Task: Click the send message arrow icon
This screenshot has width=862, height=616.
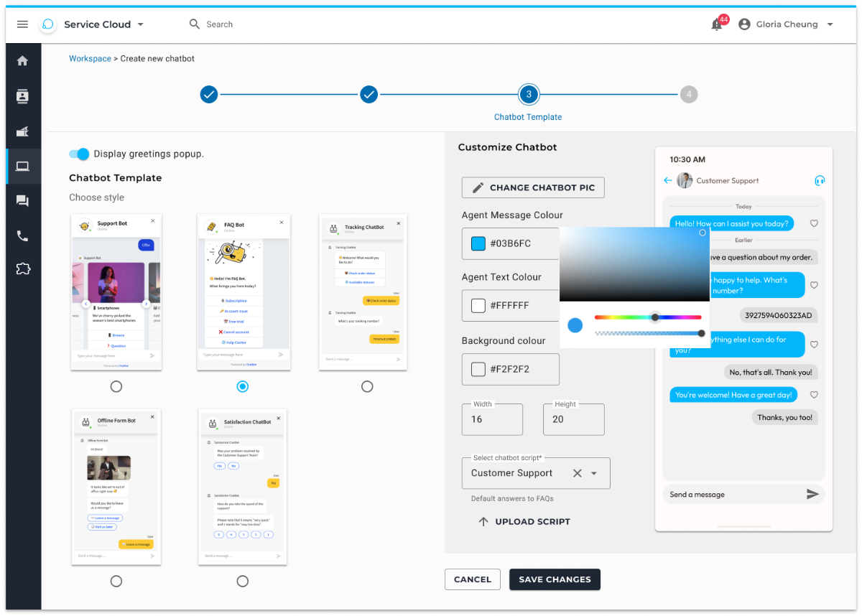Action: pyautogui.click(x=812, y=494)
